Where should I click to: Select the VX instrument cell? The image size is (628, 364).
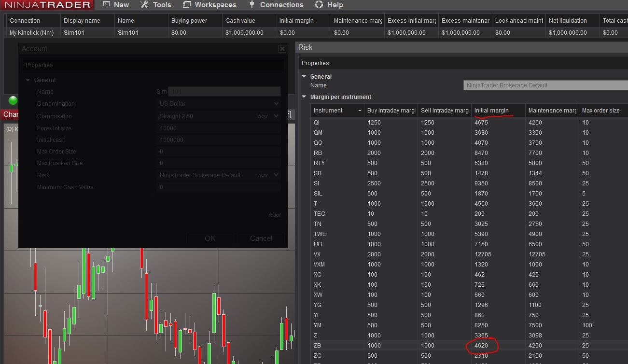click(337, 254)
